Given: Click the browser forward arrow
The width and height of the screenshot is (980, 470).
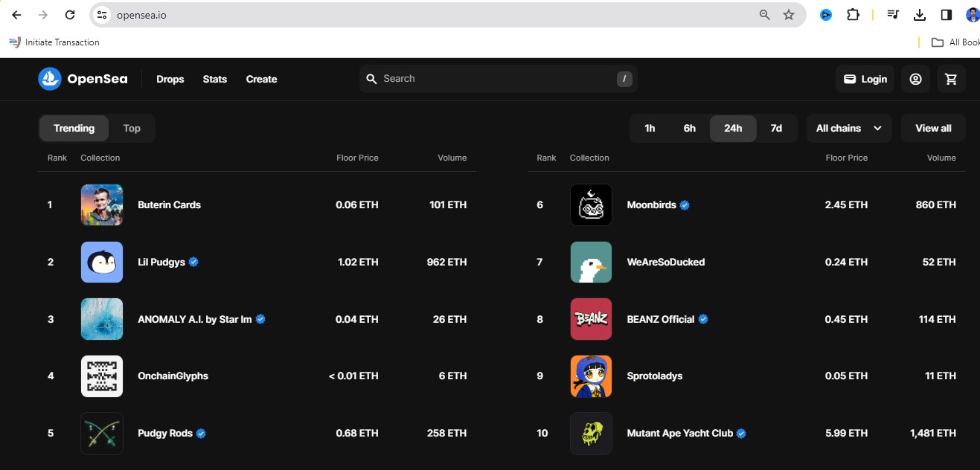Looking at the screenshot, I should point(43,15).
